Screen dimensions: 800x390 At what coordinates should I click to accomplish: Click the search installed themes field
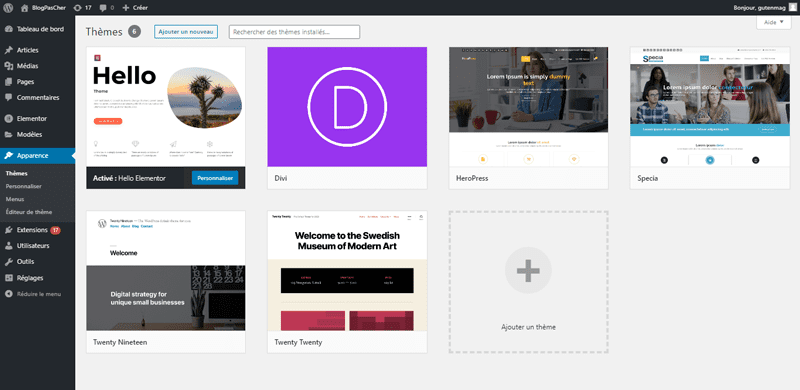[x=294, y=32]
